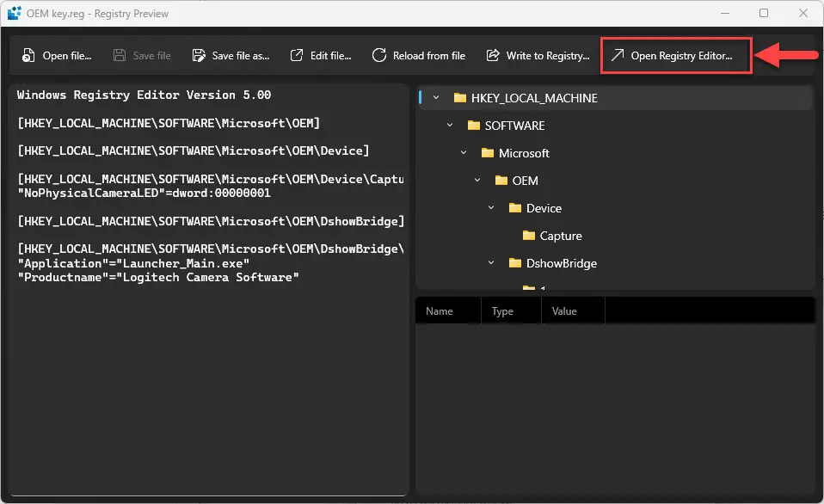Click the Save file floppy icon

[120, 55]
